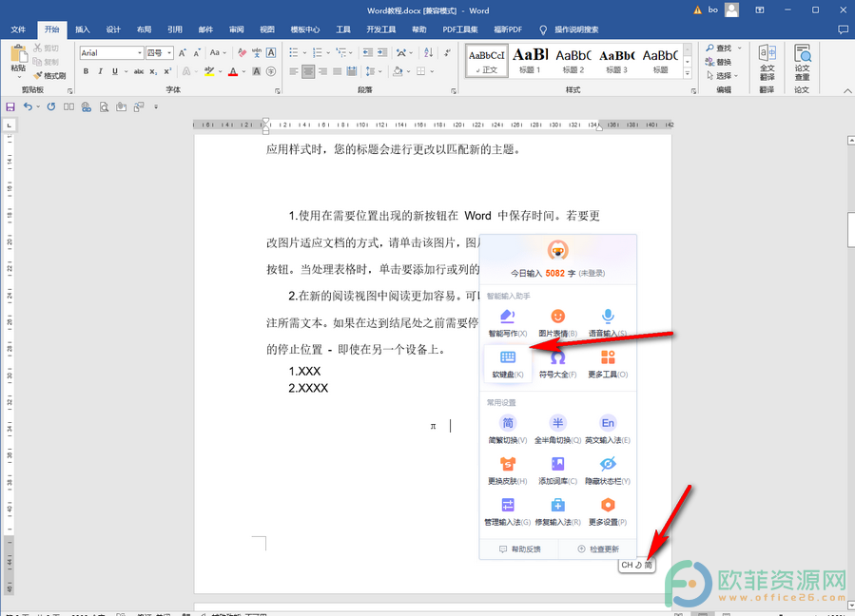Open 添加词库 dictionary tool
This screenshot has height=616, width=855.
[557, 471]
